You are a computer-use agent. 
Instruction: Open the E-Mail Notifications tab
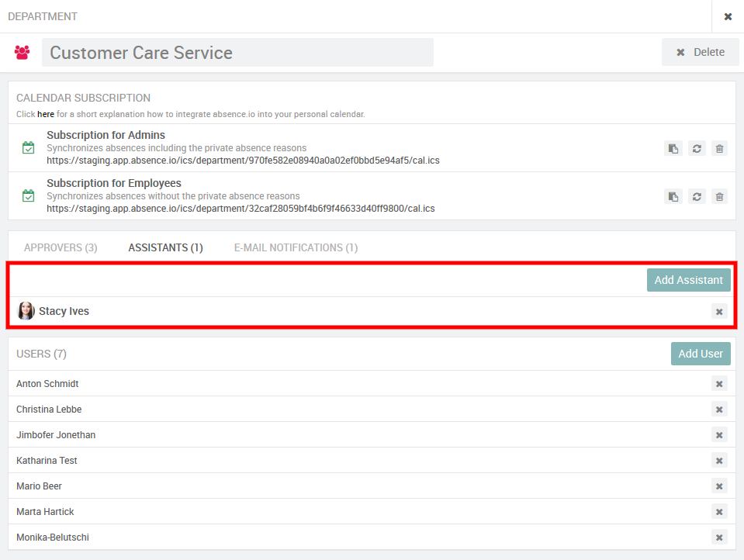296,248
